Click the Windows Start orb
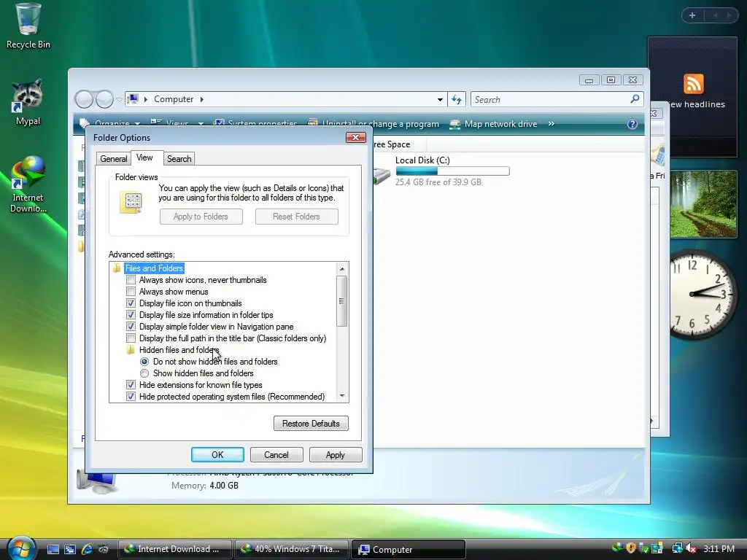Viewport: 747px width, 560px height. (x=21, y=548)
